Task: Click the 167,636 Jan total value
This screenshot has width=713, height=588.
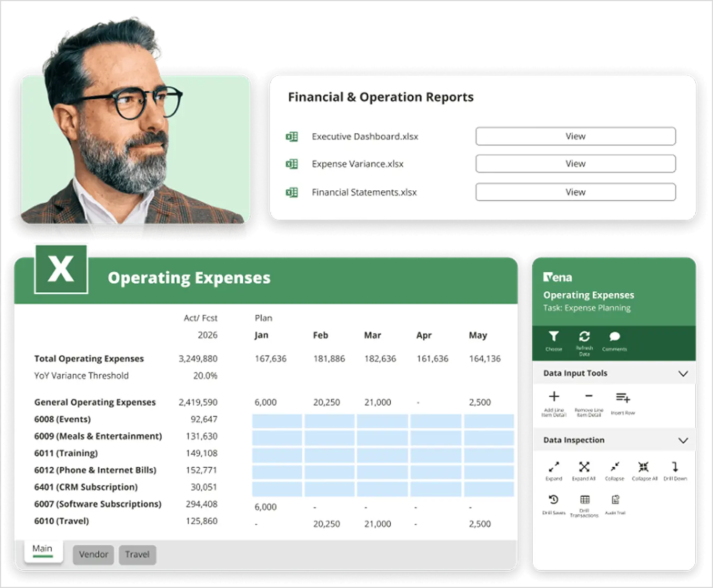Action: [x=270, y=359]
